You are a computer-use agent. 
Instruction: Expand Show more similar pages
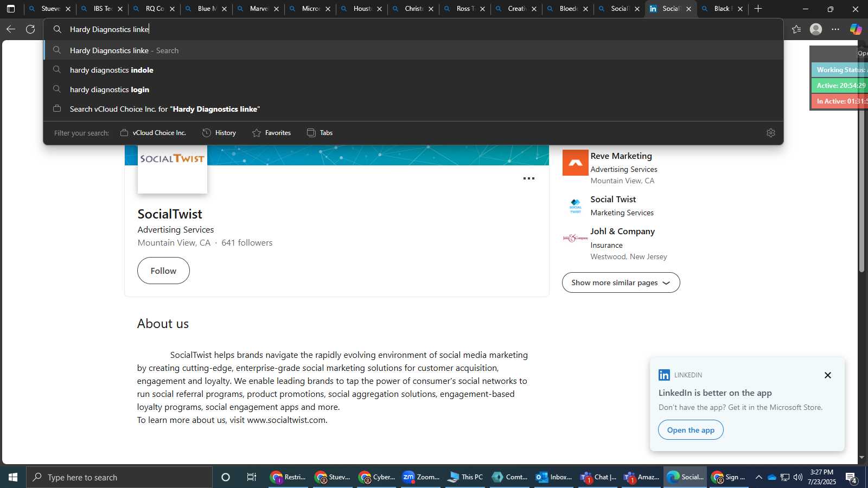tap(621, 282)
